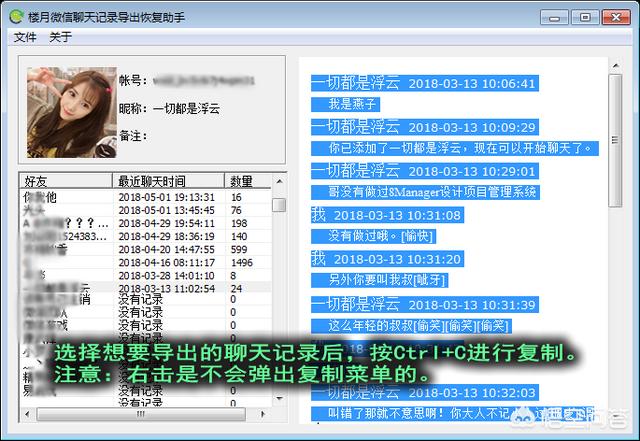Open the 文件 menu
The image size is (640, 441).
25,37
